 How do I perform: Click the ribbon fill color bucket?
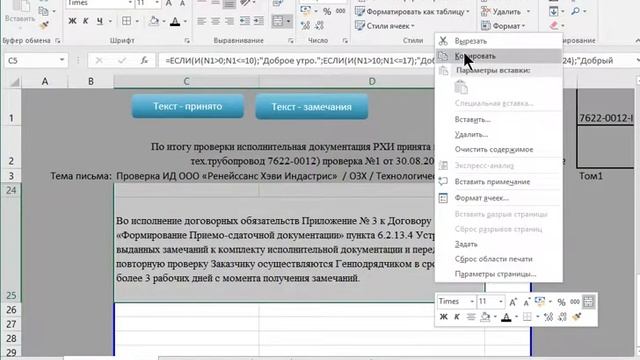point(154,21)
